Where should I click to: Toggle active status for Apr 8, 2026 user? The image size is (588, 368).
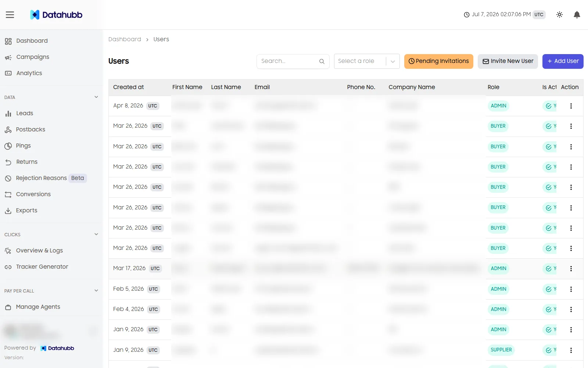[x=550, y=106]
